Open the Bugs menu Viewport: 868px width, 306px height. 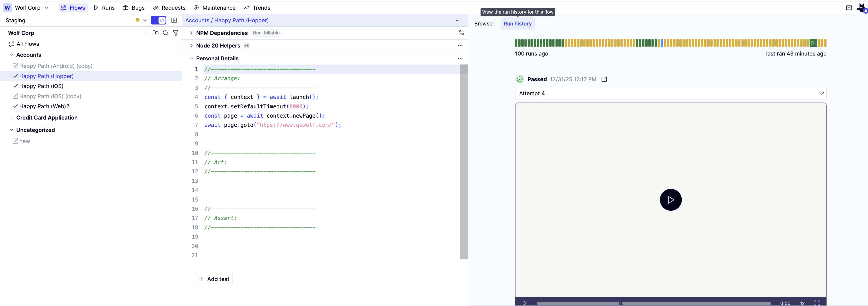coord(134,8)
